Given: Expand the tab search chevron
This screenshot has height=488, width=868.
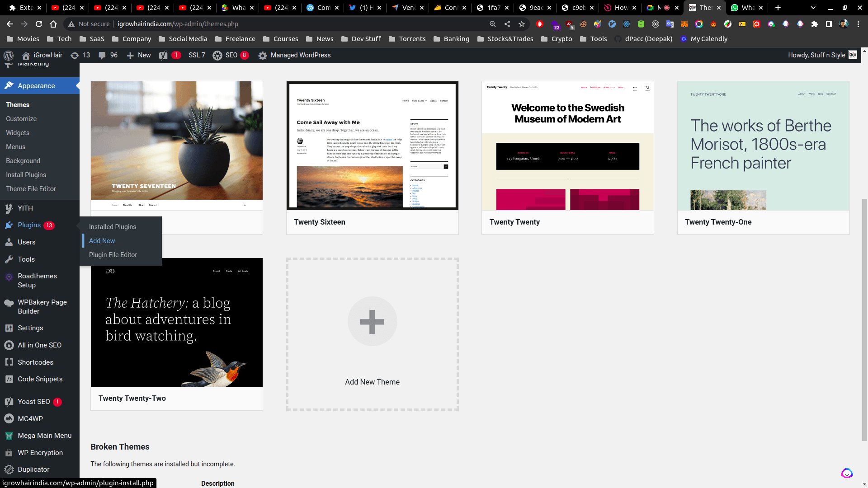Looking at the screenshot, I should 813,8.
